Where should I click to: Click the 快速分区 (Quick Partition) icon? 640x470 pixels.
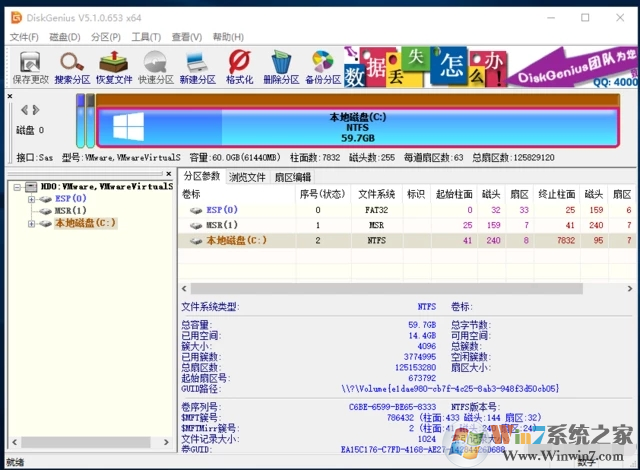[155, 65]
